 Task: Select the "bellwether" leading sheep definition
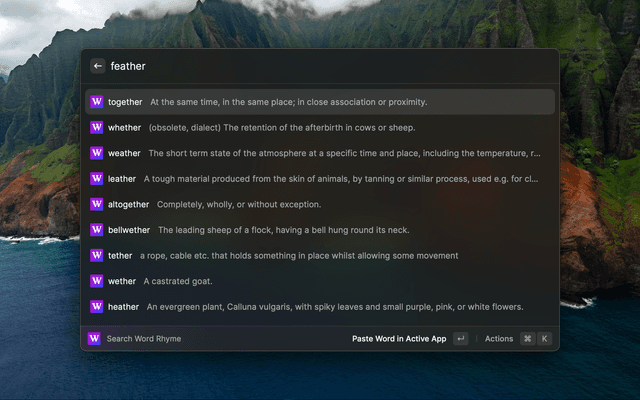pyautogui.click(x=283, y=230)
